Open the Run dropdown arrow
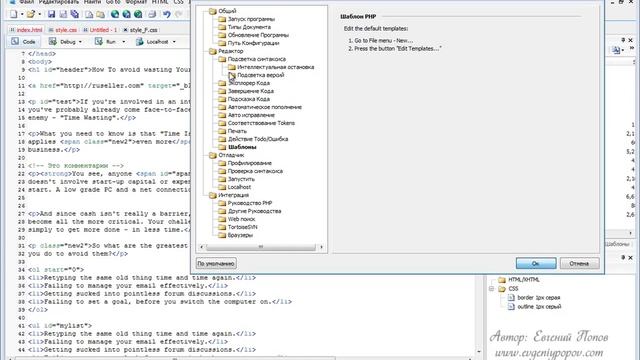 pos(124,42)
